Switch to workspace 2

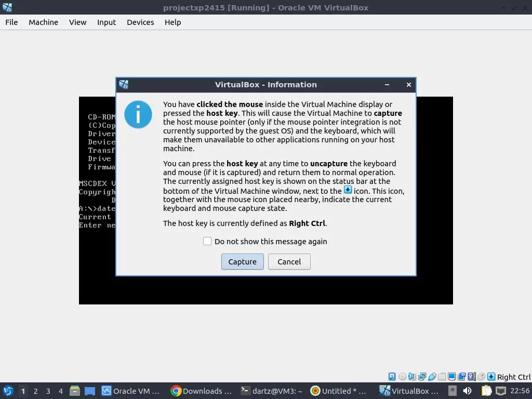[36, 391]
